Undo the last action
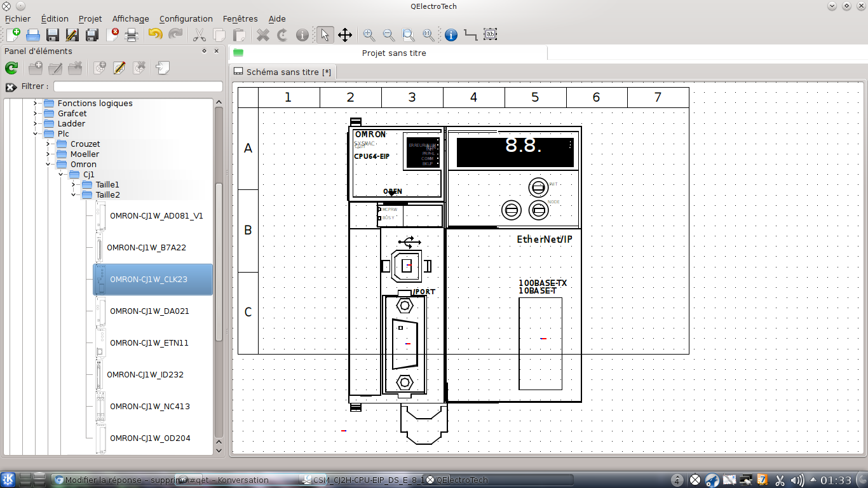Image resolution: width=868 pixels, height=488 pixels. pyautogui.click(x=155, y=35)
